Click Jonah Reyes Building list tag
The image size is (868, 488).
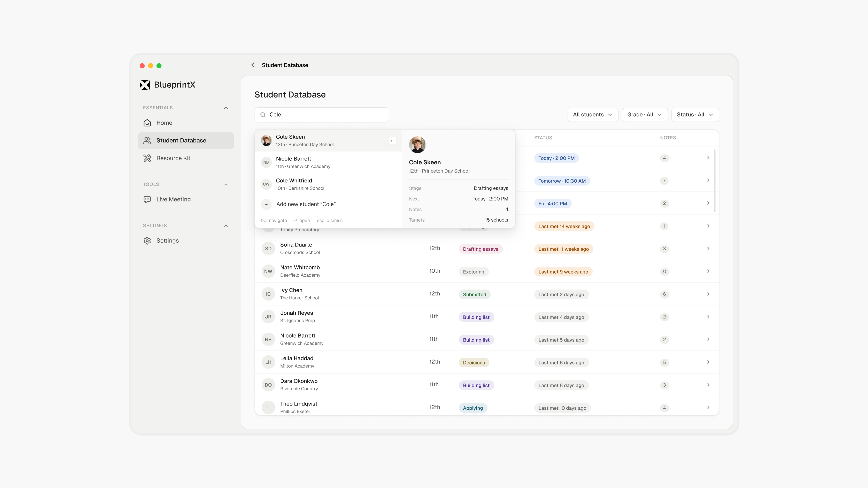pos(476,317)
